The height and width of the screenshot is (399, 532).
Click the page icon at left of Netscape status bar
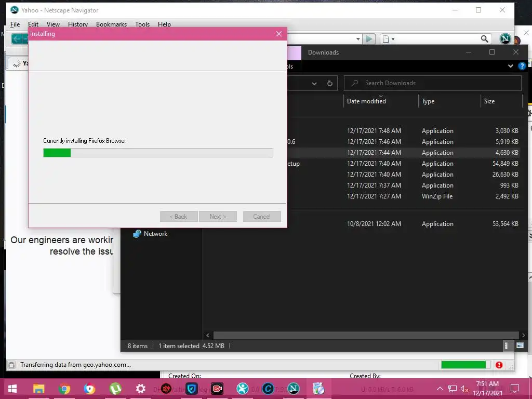[11, 365]
